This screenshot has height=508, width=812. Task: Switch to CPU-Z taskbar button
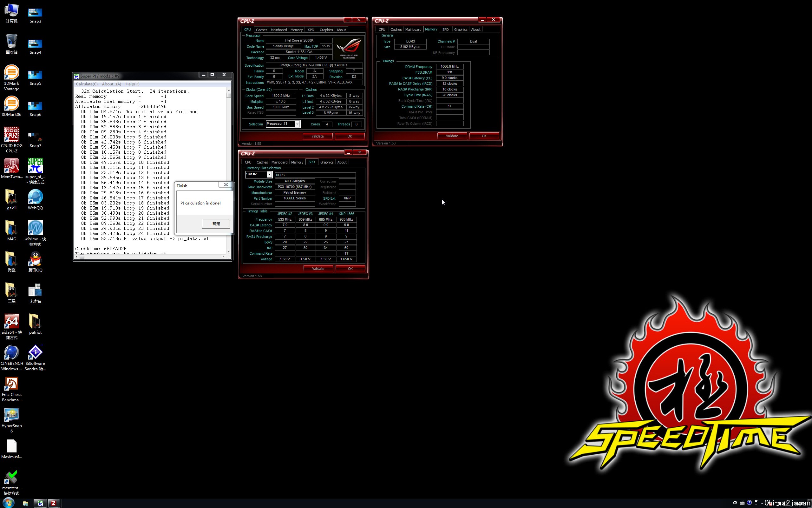tap(53, 503)
